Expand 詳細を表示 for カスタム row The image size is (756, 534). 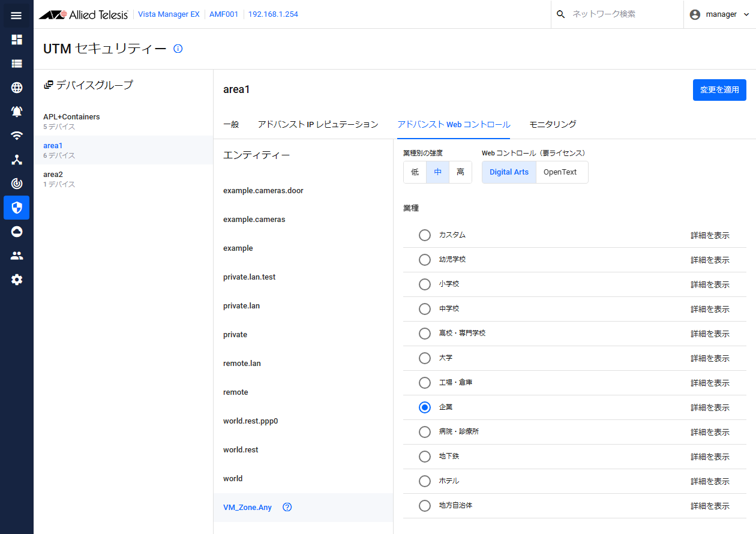click(x=710, y=236)
